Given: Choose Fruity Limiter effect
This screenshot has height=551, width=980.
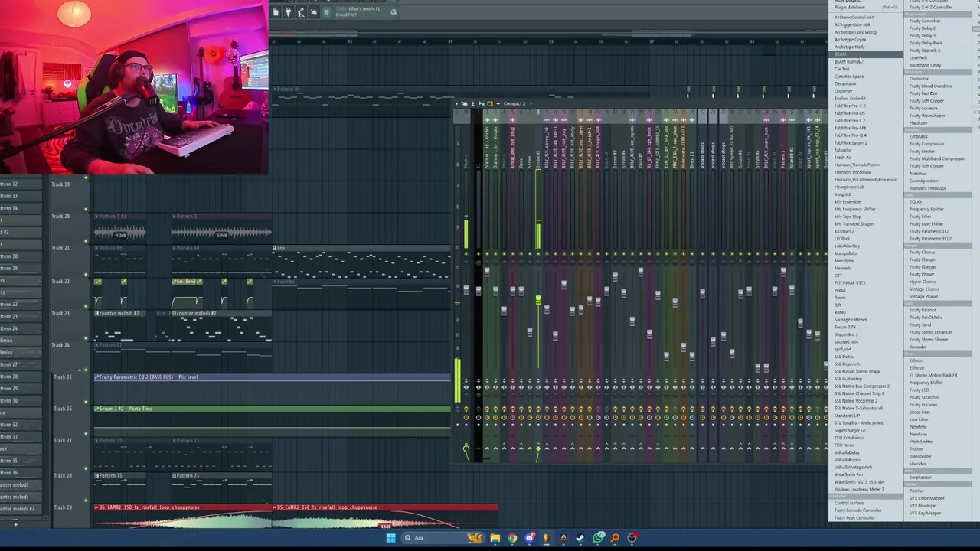Looking at the screenshot, I should pyautogui.click(x=923, y=152).
